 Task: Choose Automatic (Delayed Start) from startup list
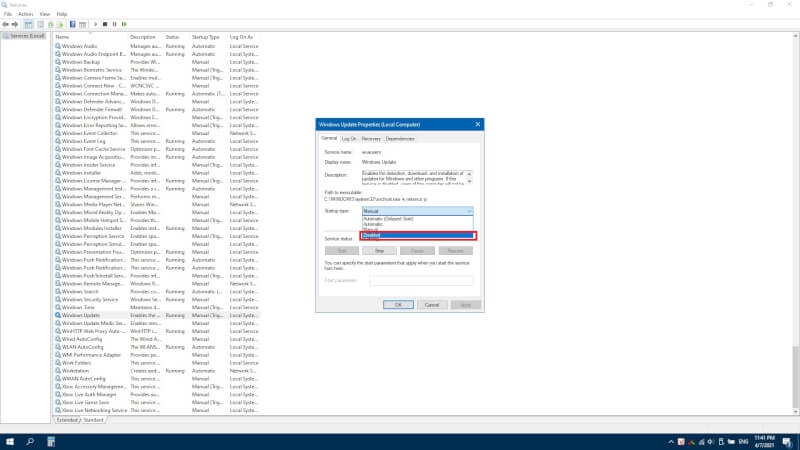click(417, 218)
